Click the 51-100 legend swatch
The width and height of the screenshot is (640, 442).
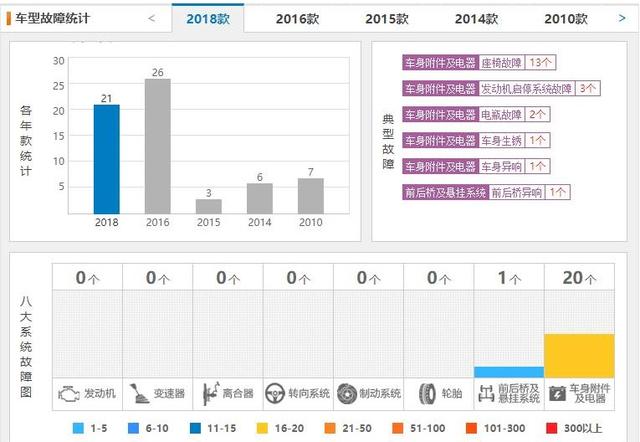(398, 428)
